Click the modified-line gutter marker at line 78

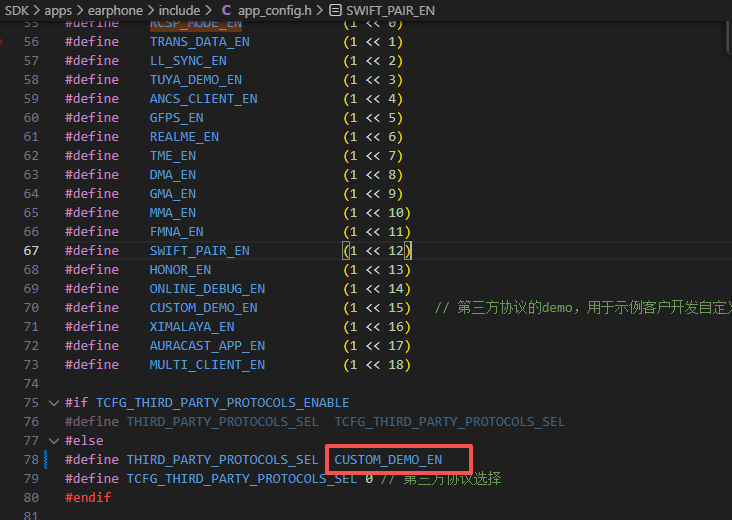click(46, 460)
